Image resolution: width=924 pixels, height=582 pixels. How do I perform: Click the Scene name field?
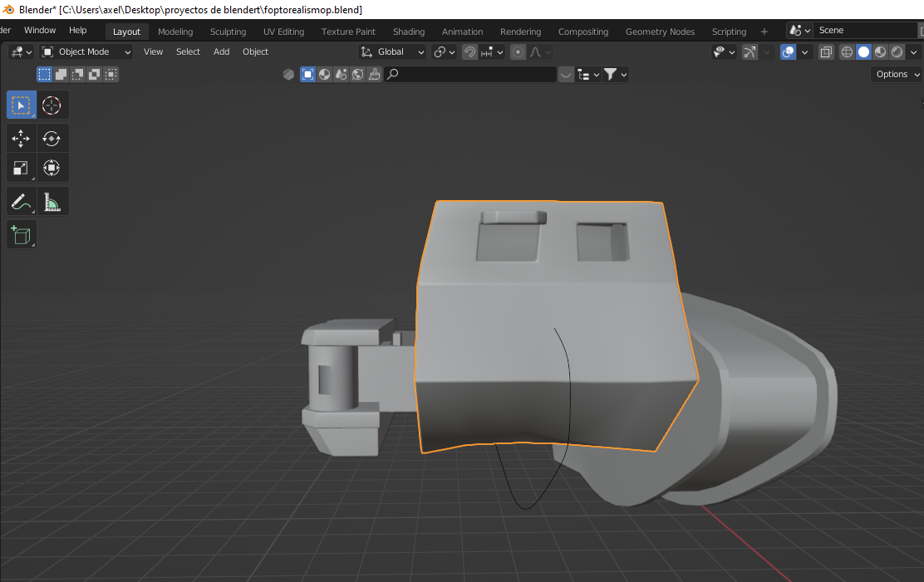pos(866,30)
